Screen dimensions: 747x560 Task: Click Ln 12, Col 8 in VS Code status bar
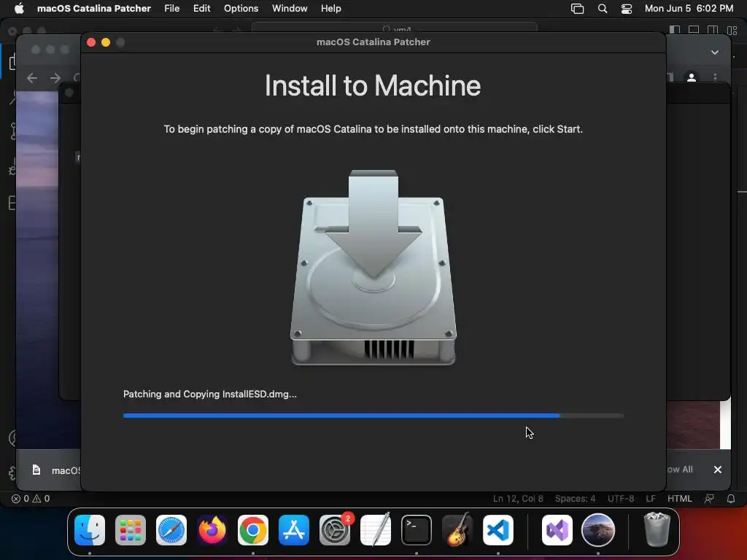(x=518, y=499)
